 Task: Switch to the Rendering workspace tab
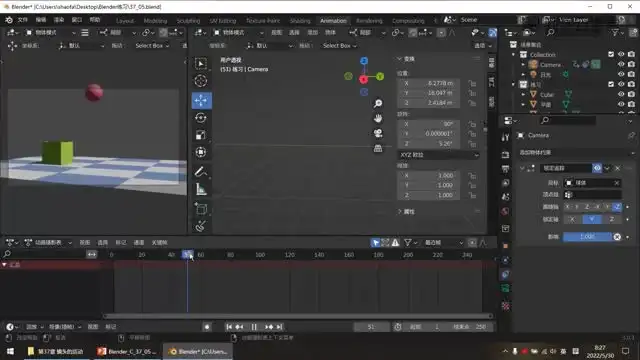point(369,20)
